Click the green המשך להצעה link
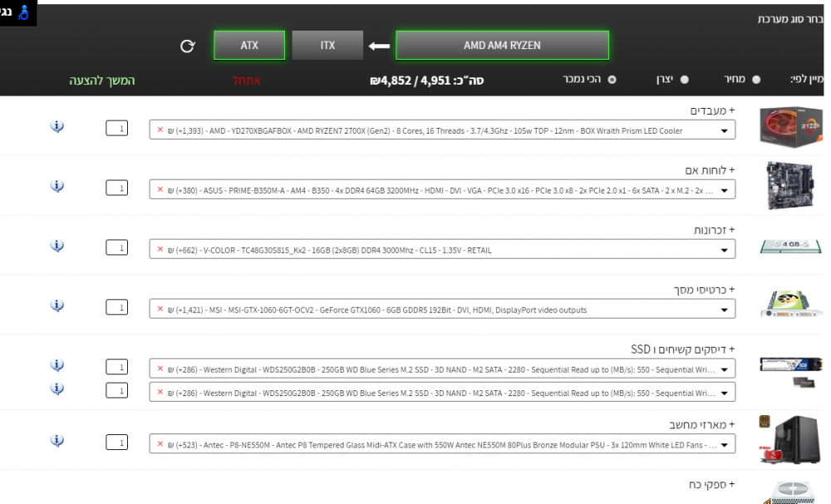Viewport: 831px width, 504px height. [x=101, y=81]
